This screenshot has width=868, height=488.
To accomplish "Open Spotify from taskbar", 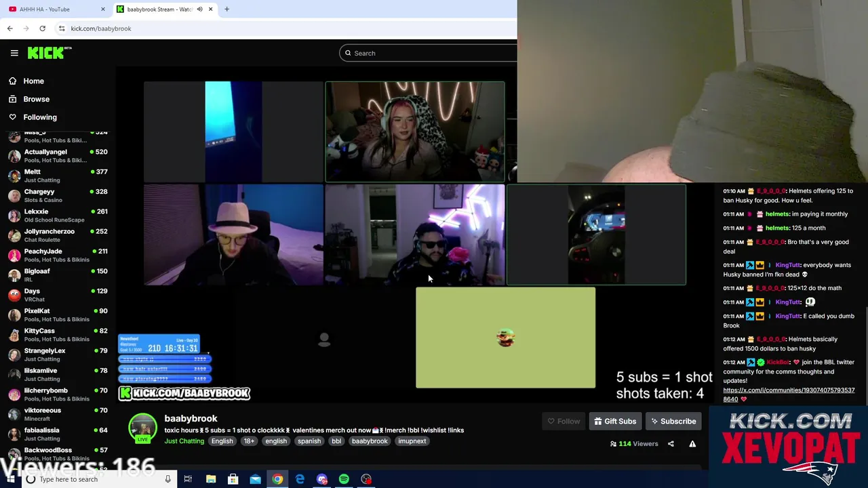I will click(344, 479).
